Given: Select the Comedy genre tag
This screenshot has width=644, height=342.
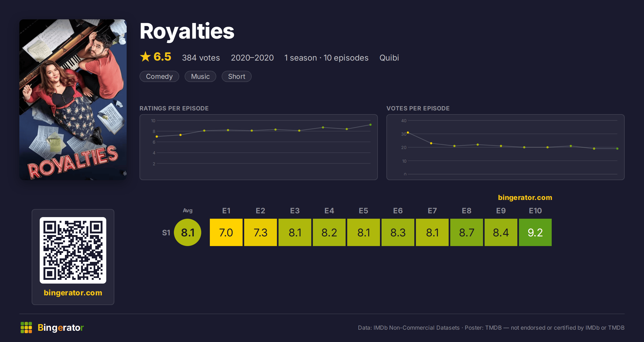Looking at the screenshot, I should [x=159, y=76].
